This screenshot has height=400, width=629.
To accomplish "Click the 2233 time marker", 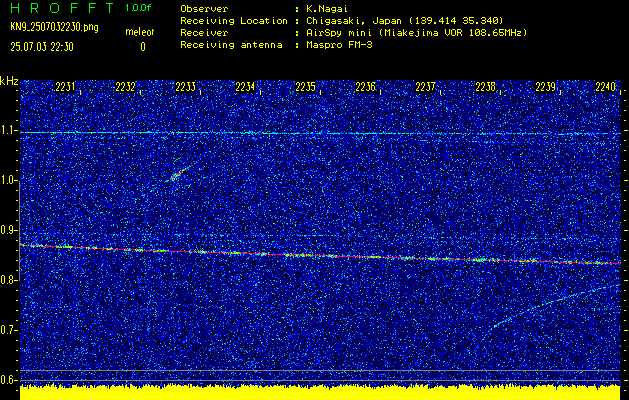I will [x=185, y=87].
